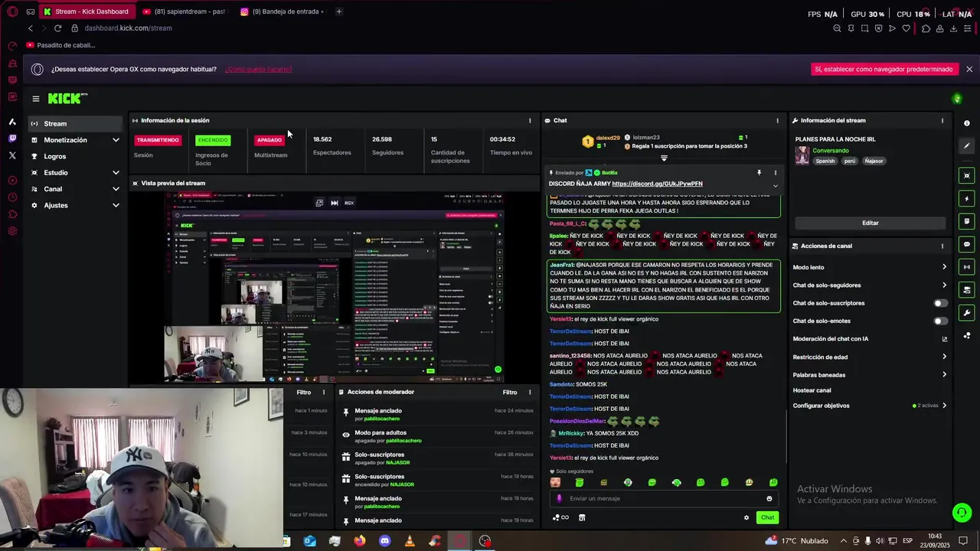
Task: Toggle Chat de solo-emotes switch
Action: click(x=940, y=321)
